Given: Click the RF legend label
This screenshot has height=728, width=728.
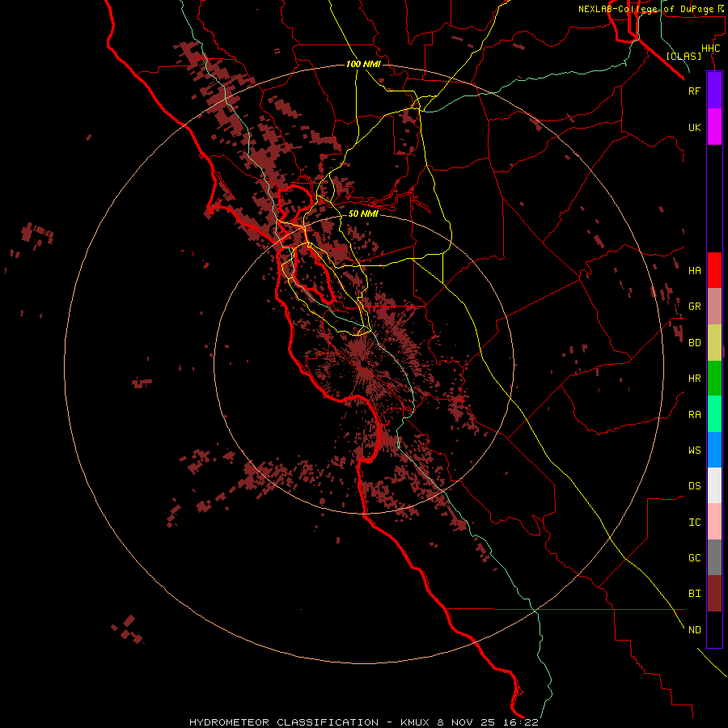Looking at the screenshot, I should 694,91.
